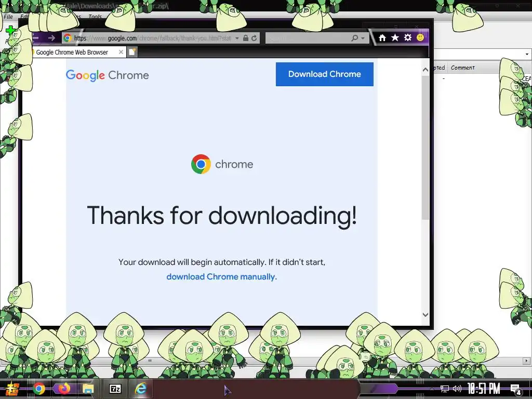Open the File menu in 7-Zip
532x399 pixels.
[8, 16]
